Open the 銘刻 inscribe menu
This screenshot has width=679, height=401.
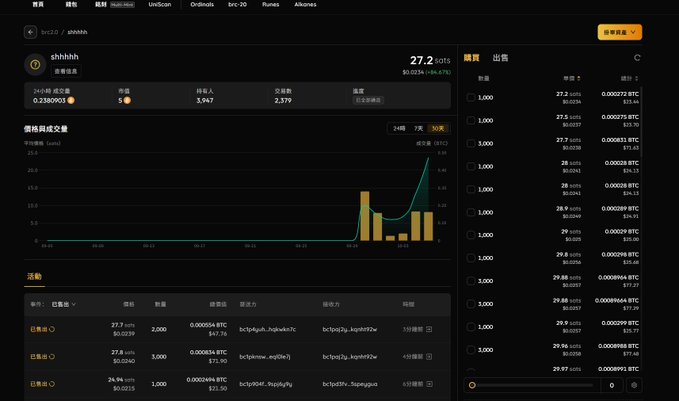[101, 4]
